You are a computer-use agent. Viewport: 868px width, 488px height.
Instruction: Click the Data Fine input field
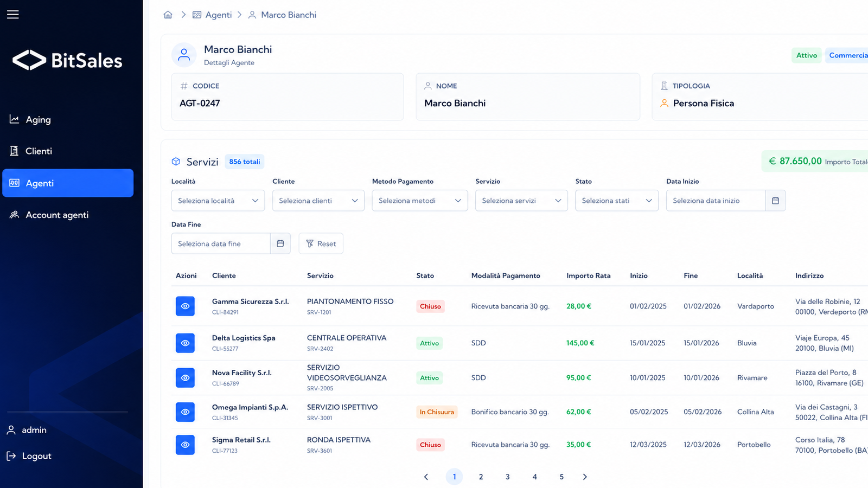[x=221, y=243]
